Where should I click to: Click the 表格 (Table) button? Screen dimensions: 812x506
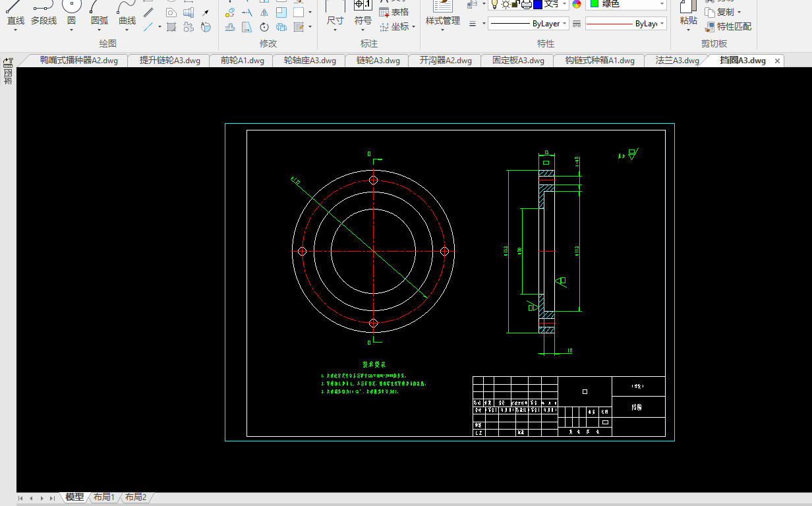394,12
